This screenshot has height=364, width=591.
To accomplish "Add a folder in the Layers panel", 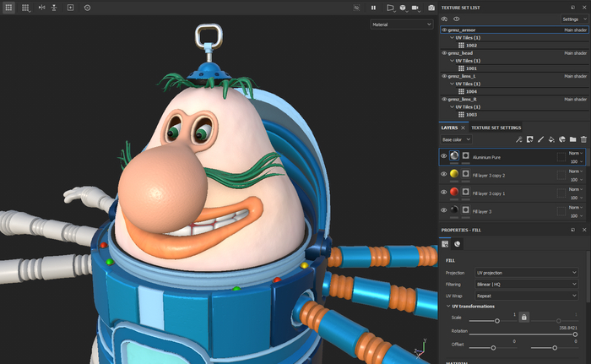I will pos(572,139).
